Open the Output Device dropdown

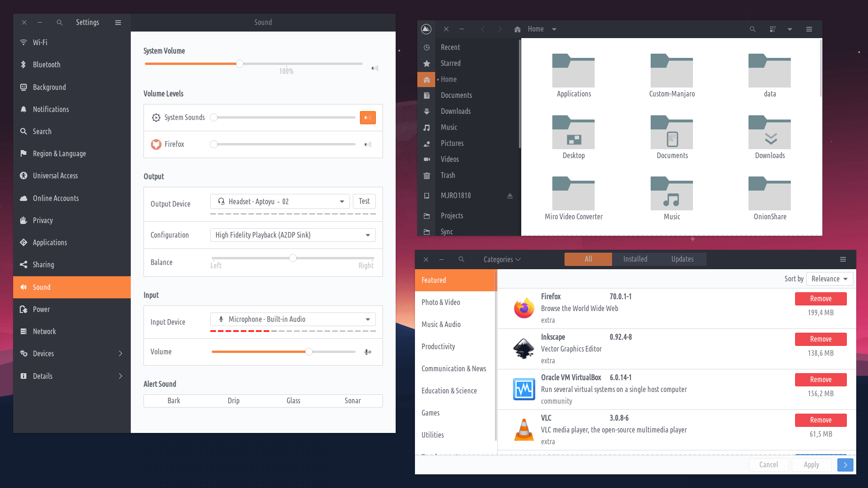click(280, 201)
